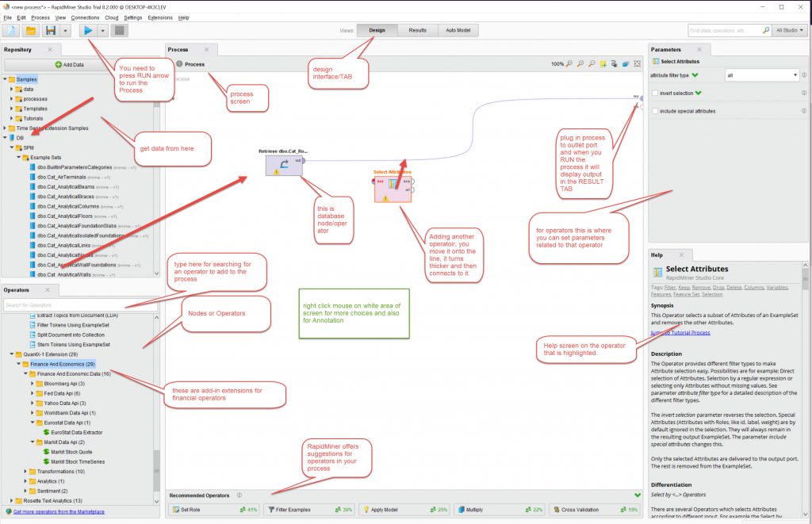Select the Markit Stock Quote operator

pyautogui.click(x=72, y=451)
